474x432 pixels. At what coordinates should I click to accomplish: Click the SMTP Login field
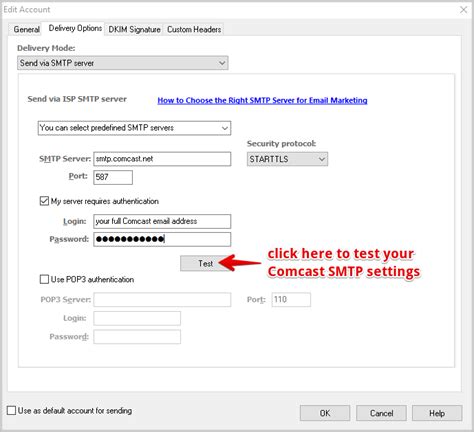(162, 221)
